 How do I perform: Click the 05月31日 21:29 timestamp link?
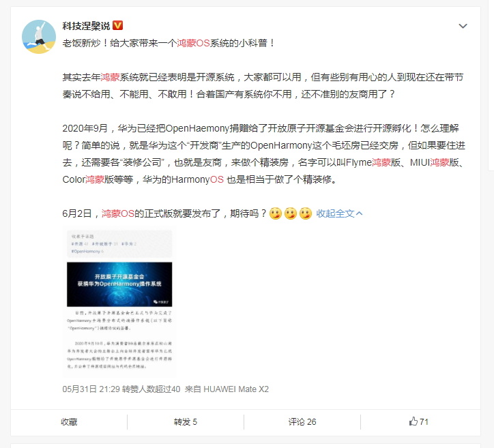(x=91, y=389)
